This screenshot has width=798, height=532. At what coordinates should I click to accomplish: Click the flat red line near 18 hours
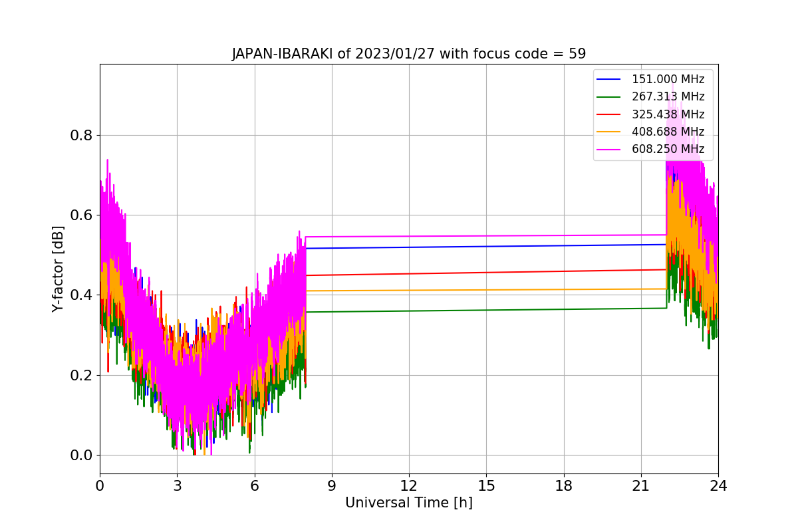click(564, 271)
